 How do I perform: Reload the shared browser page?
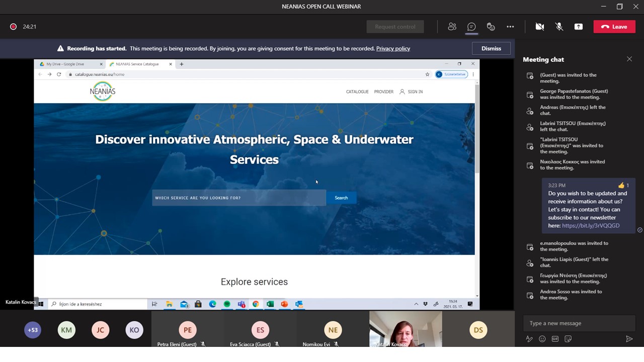point(59,74)
